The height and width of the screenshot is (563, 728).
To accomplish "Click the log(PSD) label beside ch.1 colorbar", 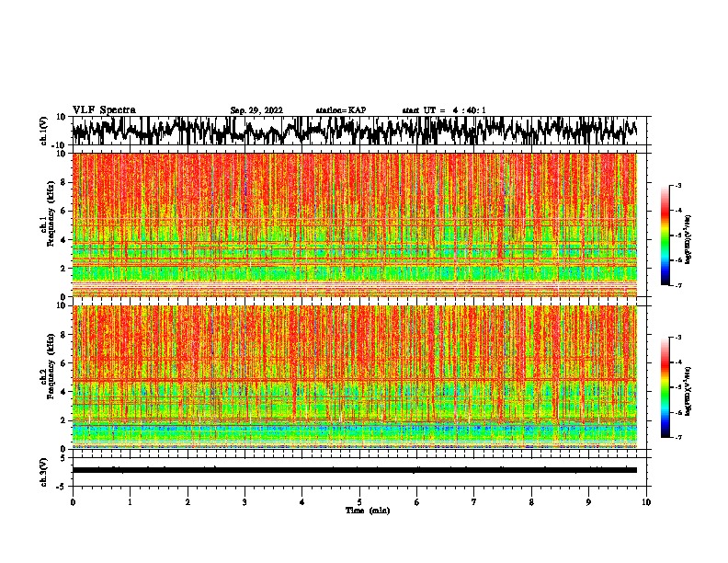I will tap(688, 239).
